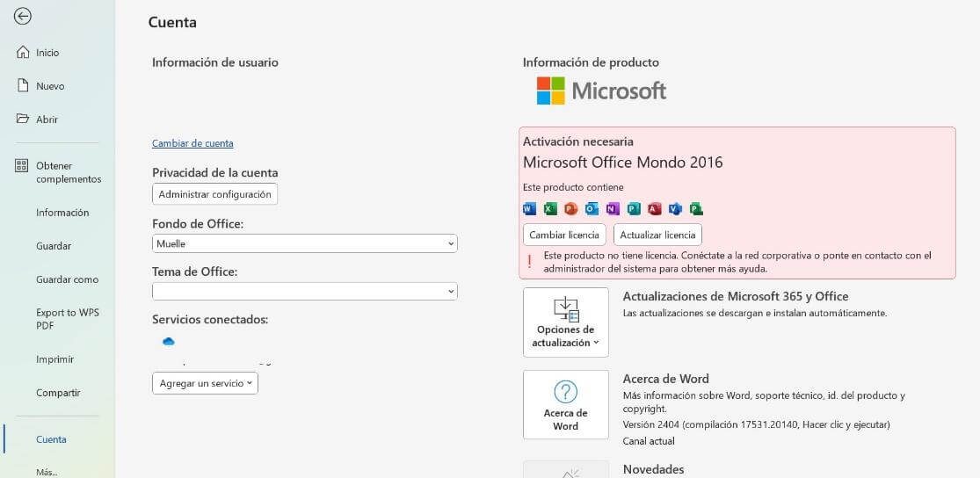
Task: Open the Fondo de Office dropdown
Action: tap(305, 243)
